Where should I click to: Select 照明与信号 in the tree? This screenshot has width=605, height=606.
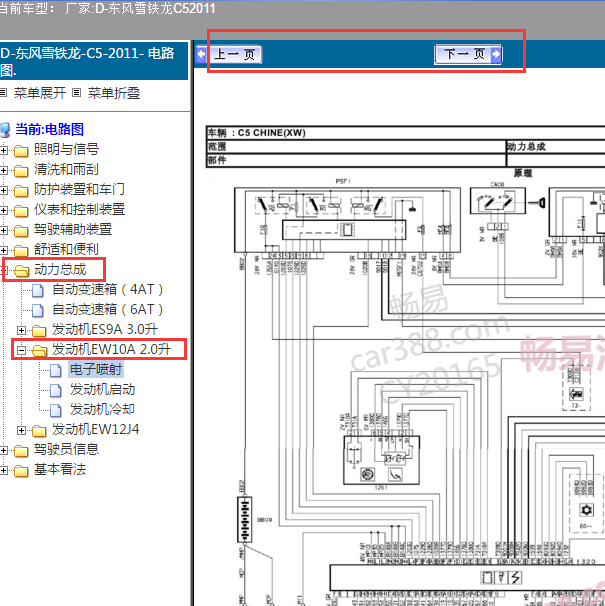(66, 149)
